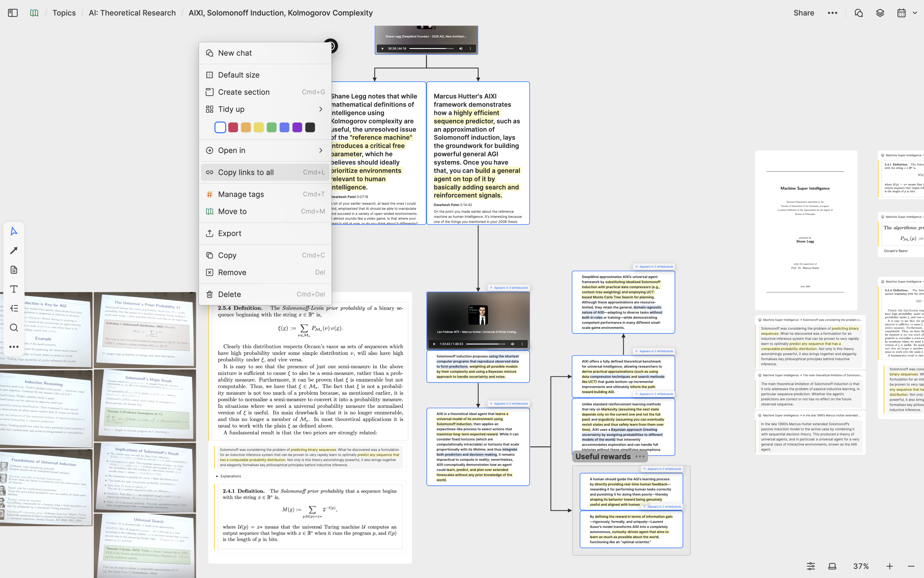Image resolution: width=924 pixels, height=578 pixels.
Task: Choose Create section menu entry
Action: coord(265,92)
